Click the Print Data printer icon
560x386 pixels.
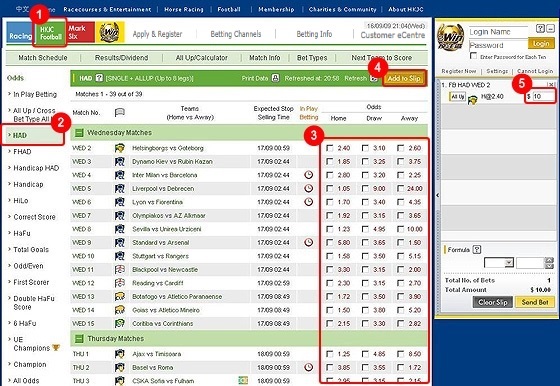[x=275, y=77]
